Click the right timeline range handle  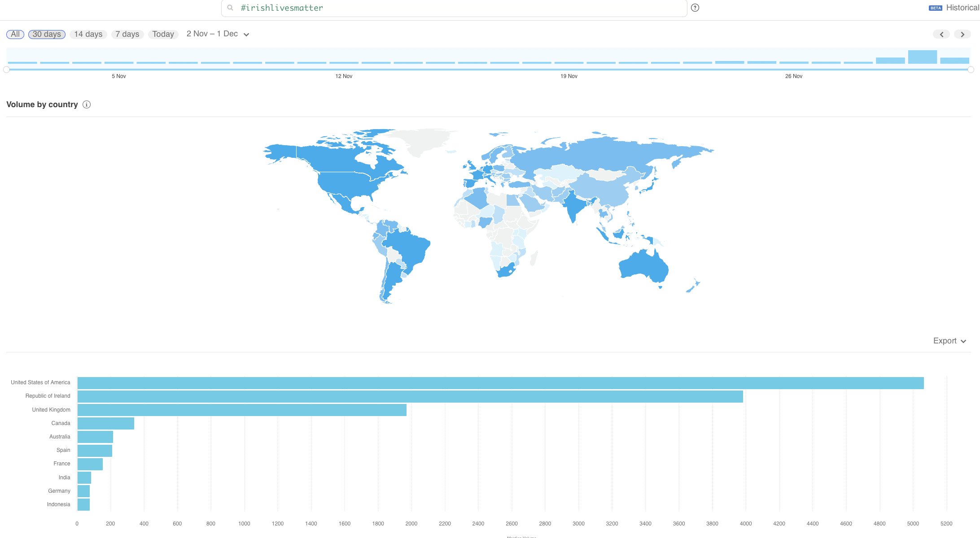pyautogui.click(x=971, y=69)
